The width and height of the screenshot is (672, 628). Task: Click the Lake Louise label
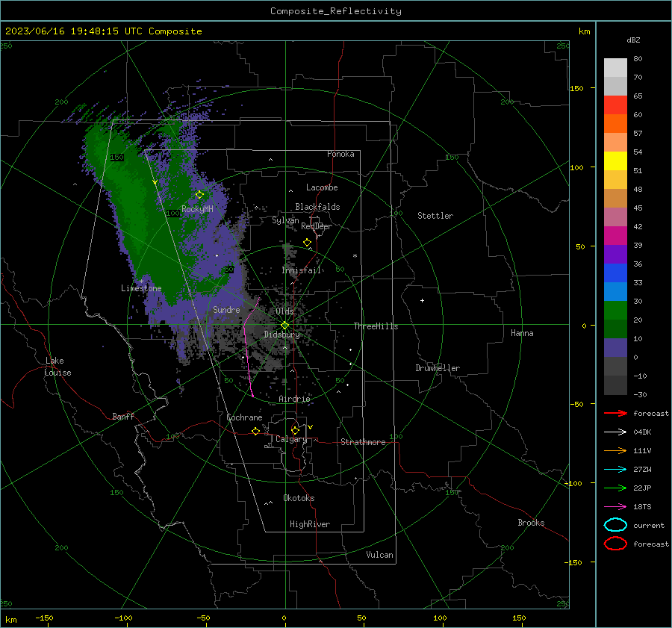pyautogui.click(x=57, y=367)
